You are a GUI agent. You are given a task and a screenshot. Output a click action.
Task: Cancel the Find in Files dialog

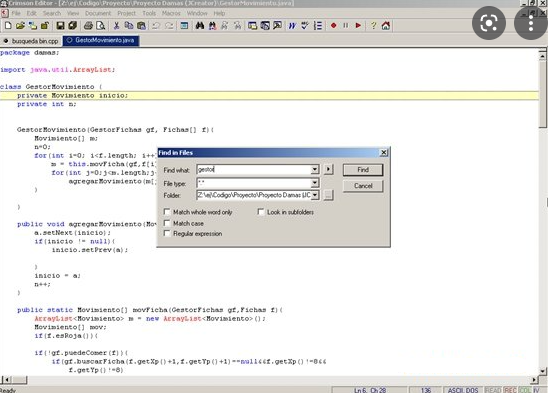[363, 186]
